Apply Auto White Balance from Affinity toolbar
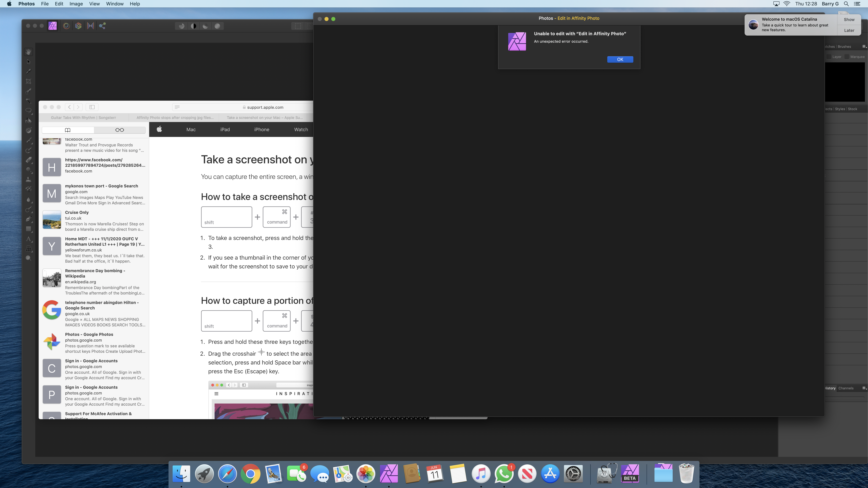Viewport: 868px width, 488px height. pyautogui.click(x=218, y=26)
